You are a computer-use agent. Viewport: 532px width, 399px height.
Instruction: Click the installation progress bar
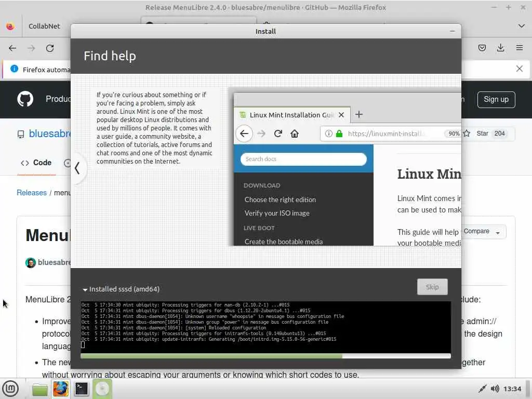[x=265, y=356]
